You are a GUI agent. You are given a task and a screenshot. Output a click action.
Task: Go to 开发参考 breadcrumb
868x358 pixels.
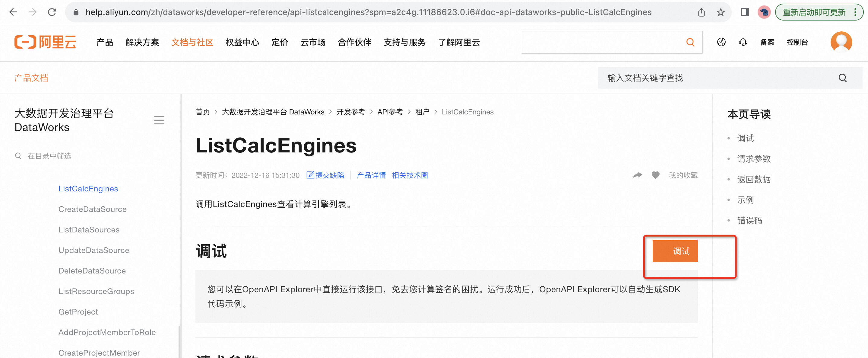point(351,112)
